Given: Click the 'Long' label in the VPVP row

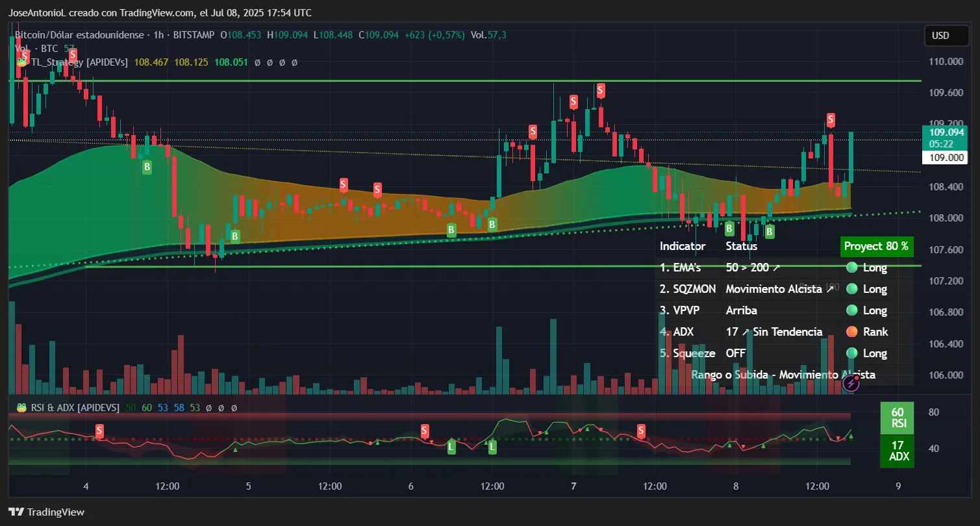Looking at the screenshot, I should (x=875, y=310).
